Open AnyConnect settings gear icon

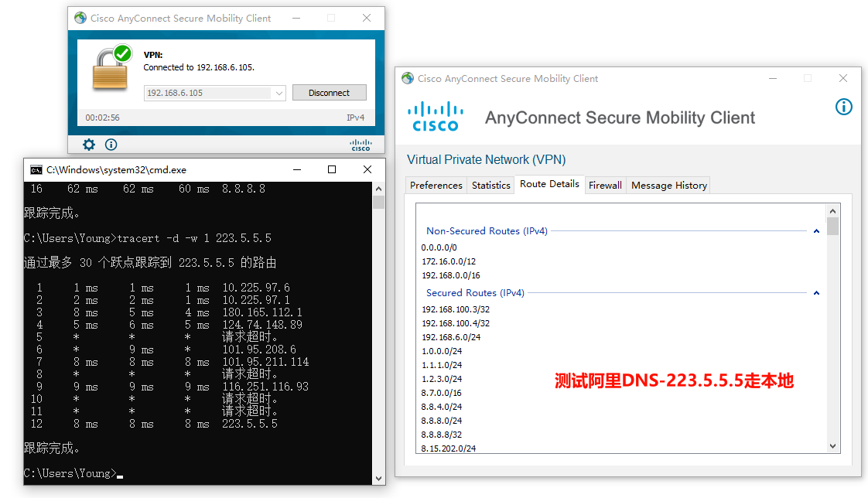(x=88, y=145)
